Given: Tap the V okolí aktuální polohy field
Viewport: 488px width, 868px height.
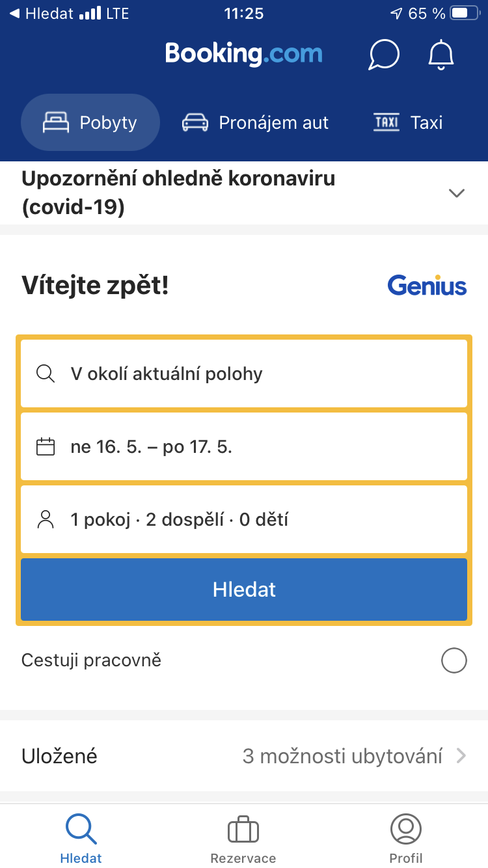Looking at the screenshot, I should (x=244, y=374).
